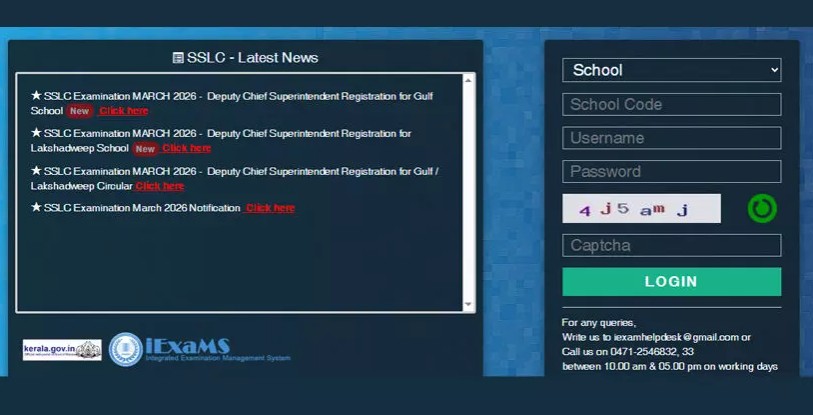Click the New badge on Gulf School item
This screenshot has width=813, height=415.
pyautogui.click(x=79, y=111)
